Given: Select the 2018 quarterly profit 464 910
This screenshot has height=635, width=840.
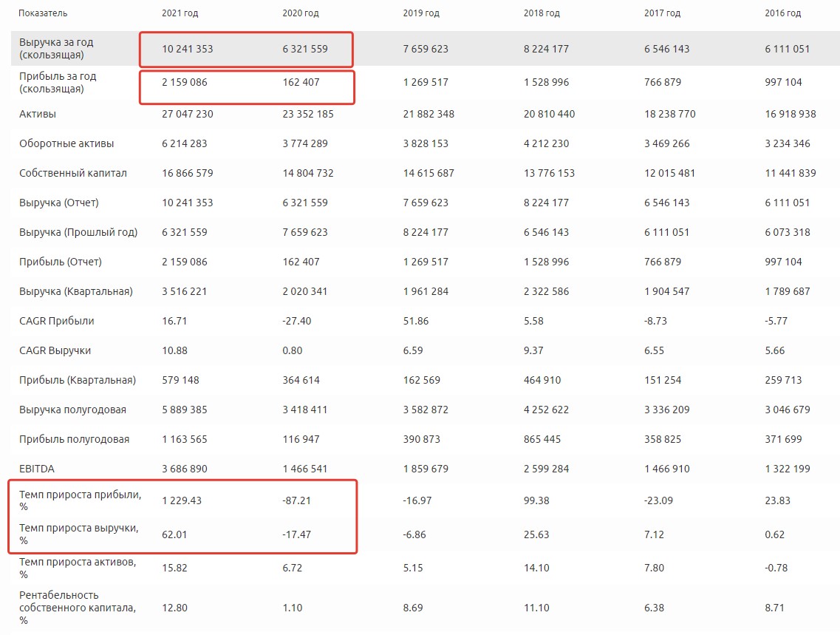Looking at the screenshot, I should pos(542,380).
